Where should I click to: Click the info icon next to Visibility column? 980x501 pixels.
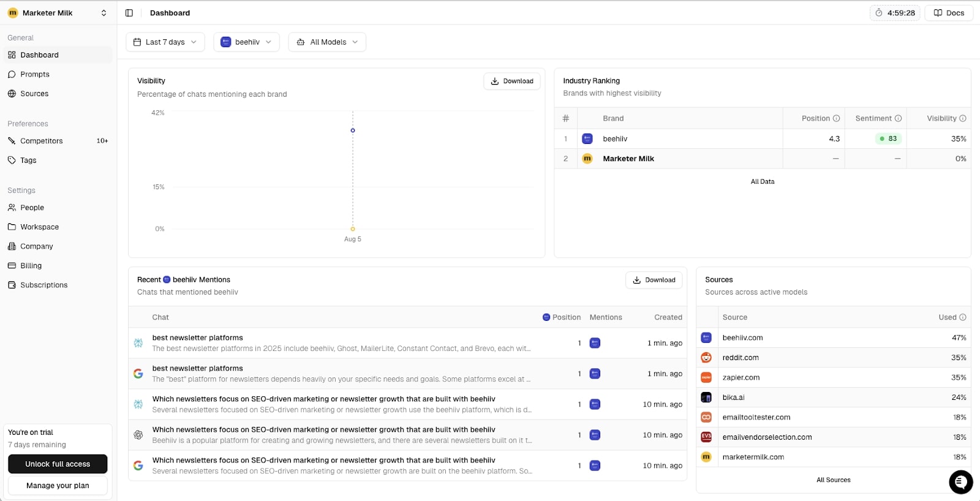pyautogui.click(x=962, y=118)
